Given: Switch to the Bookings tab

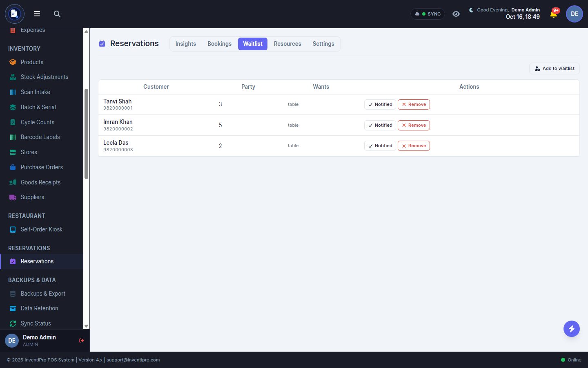Looking at the screenshot, I should tap(219, 44).
